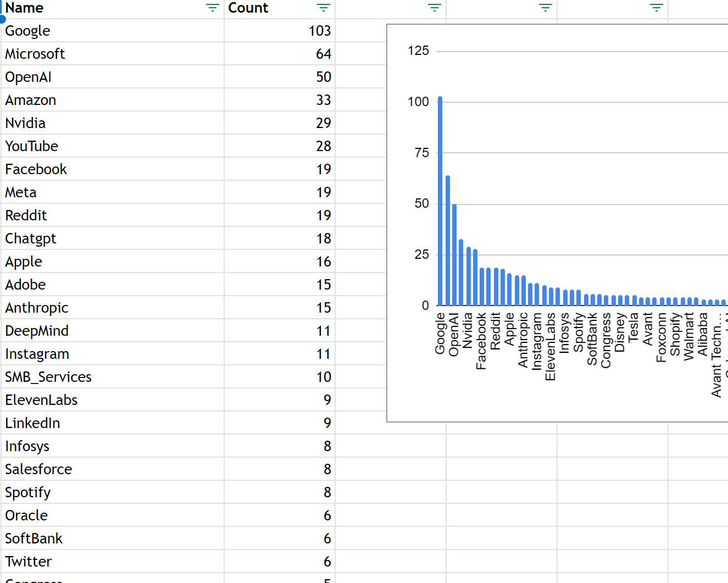The height and width of the screenshot is (583, 728).
Task: Click the Congress label on chart axis
Action: click(606, 340)
